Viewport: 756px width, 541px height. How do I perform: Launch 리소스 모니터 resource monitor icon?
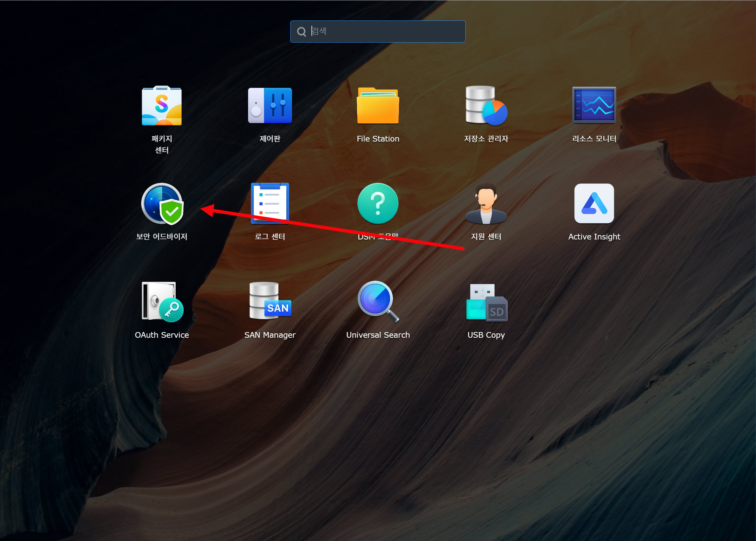594,105
